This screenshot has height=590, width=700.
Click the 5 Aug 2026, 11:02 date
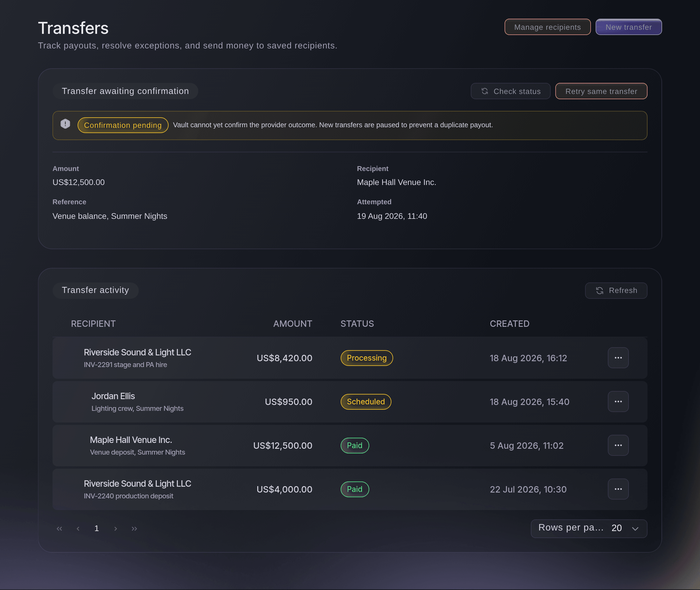coord(526,446)
